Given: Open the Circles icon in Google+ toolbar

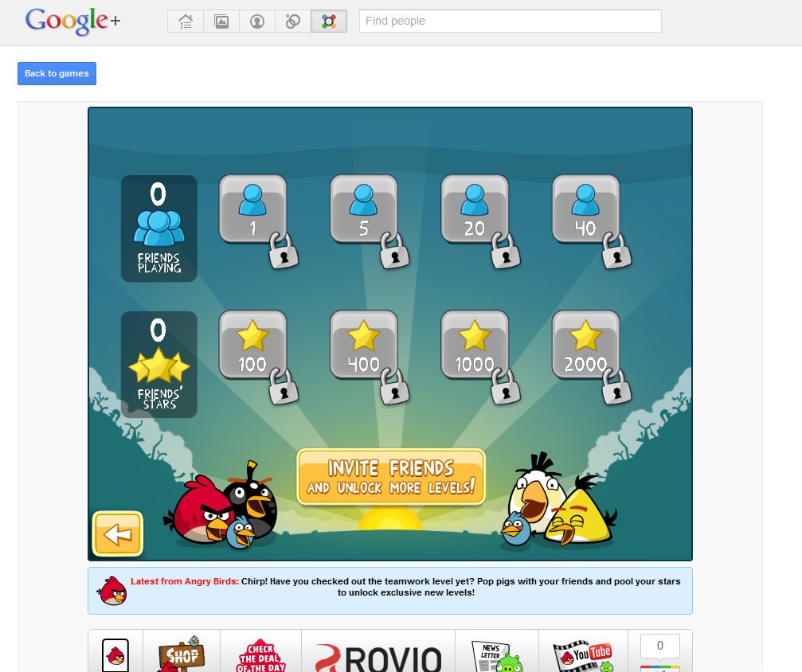Looking at the screenshot, I should pyautogui.click(x=293, y=21).
